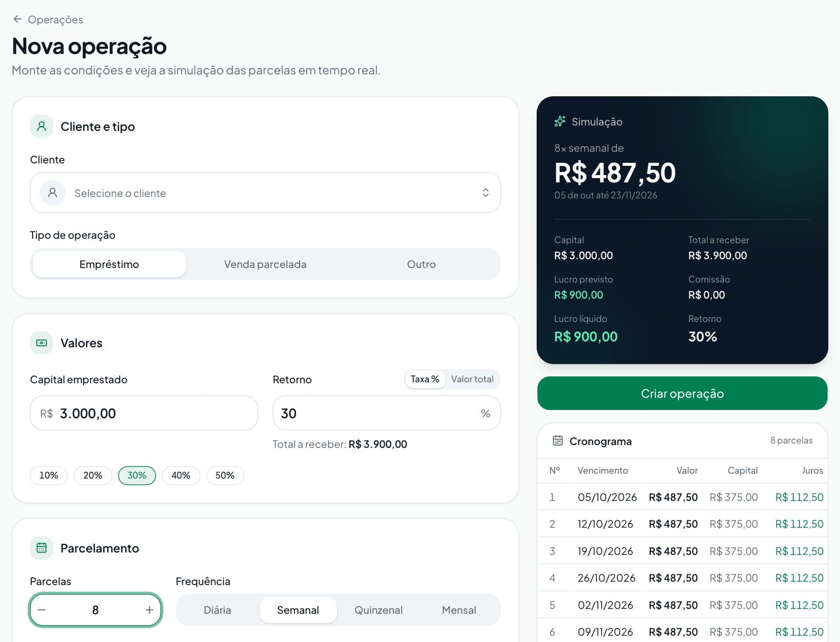This screenshot has height=642, width=840.
Task: Click the Criar operação button
Action: tap(682, 393)
